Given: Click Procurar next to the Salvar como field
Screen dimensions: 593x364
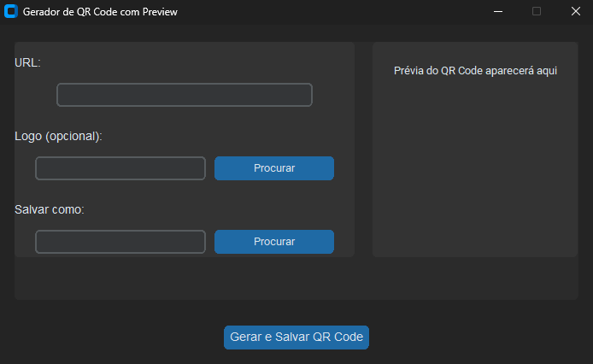Looking at the screenshot, I should [274, 242].
